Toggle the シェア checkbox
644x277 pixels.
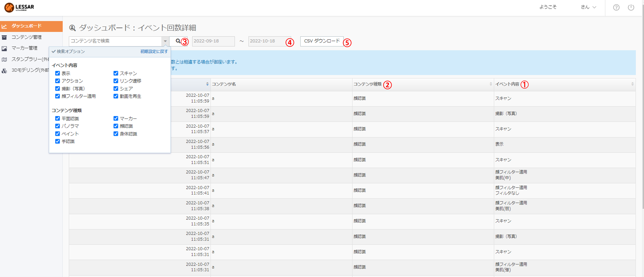(x=116, y=88)
